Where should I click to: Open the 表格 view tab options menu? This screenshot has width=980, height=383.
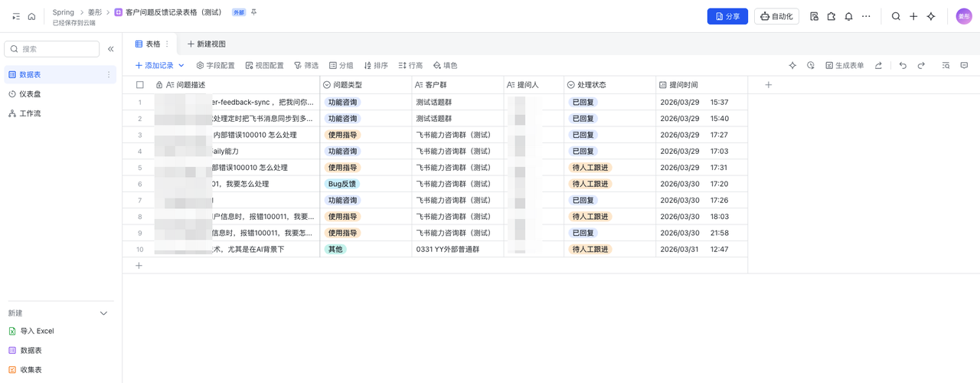pyautogui.click(x=167, y=44)
